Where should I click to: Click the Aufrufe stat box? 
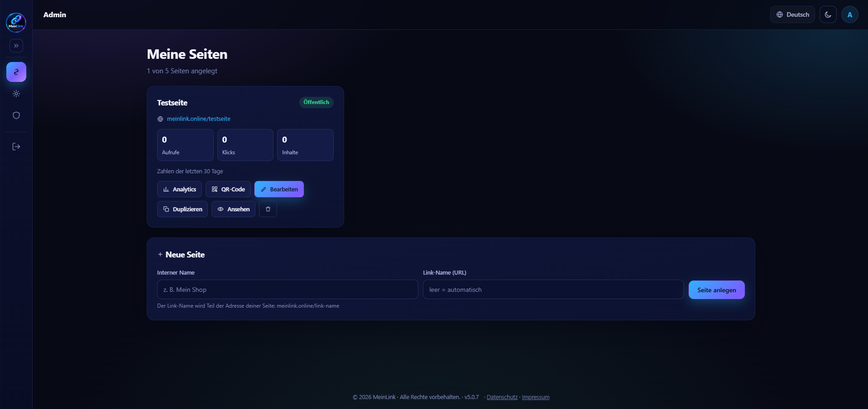tap(185, 145)
